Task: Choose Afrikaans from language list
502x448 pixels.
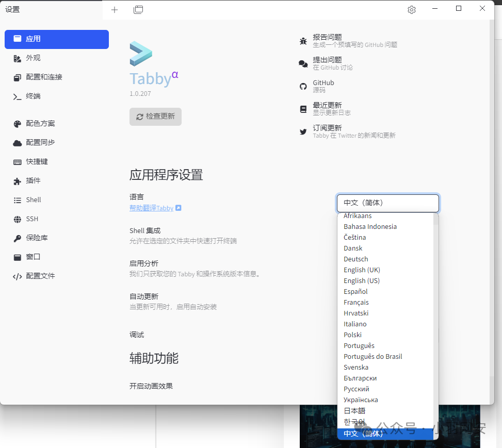Action: pyautogui.click(x=385, y=216)
